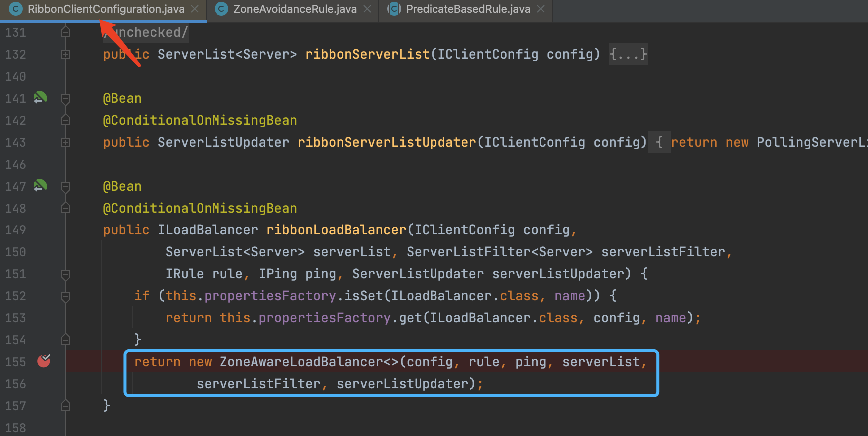The height and width of the screenshot is (436, 868).
Task: Click line number 155 in the gutter
Action: pos(15,362)
